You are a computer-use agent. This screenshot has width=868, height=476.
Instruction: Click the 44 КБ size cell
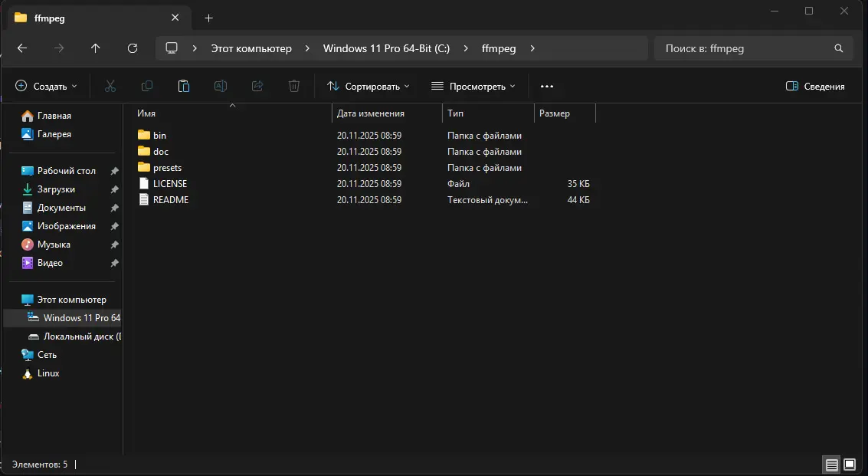click(x=578, y=199)
